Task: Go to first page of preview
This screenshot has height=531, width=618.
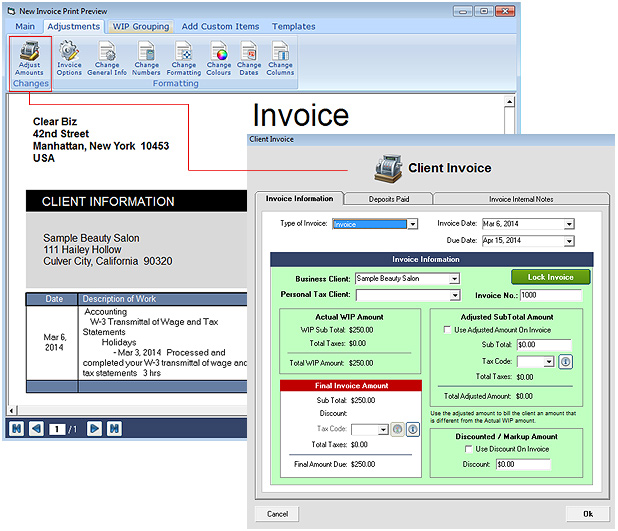Action: (17, 429)
